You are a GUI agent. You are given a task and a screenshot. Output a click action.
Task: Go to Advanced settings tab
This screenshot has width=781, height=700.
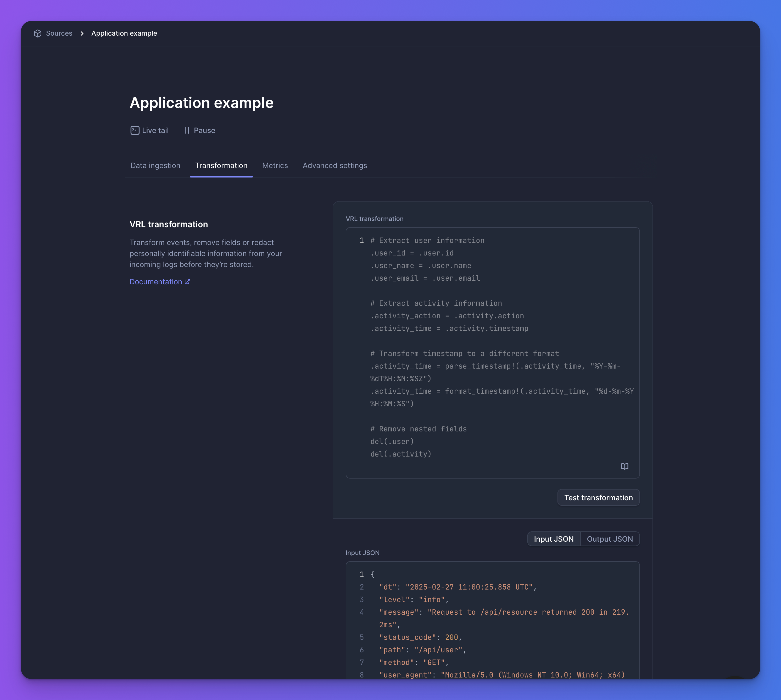[334, 165]
